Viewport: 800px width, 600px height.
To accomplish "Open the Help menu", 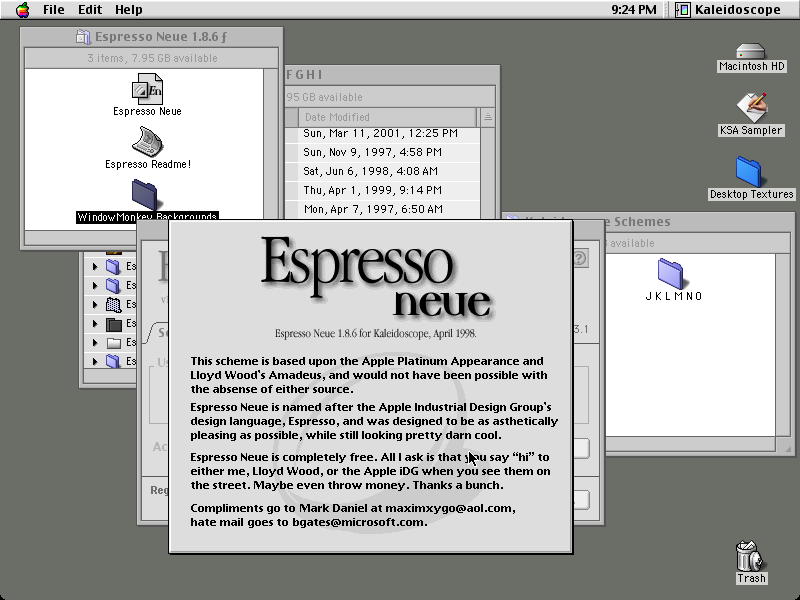I will click(x=129, y=10).
